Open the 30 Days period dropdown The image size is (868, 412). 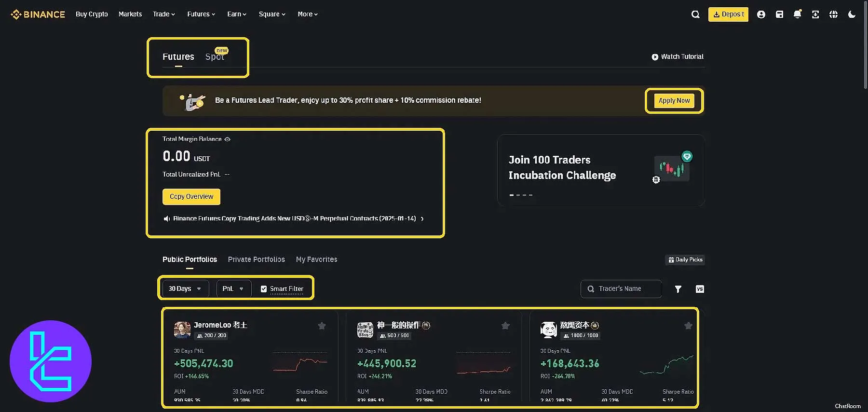click(x=185, y=288)
